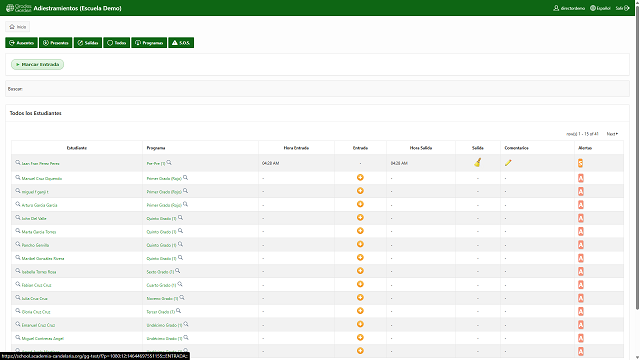The image size is (640, 360).
Task: Go to Next page of rows
Action: [x=612, y=134]
